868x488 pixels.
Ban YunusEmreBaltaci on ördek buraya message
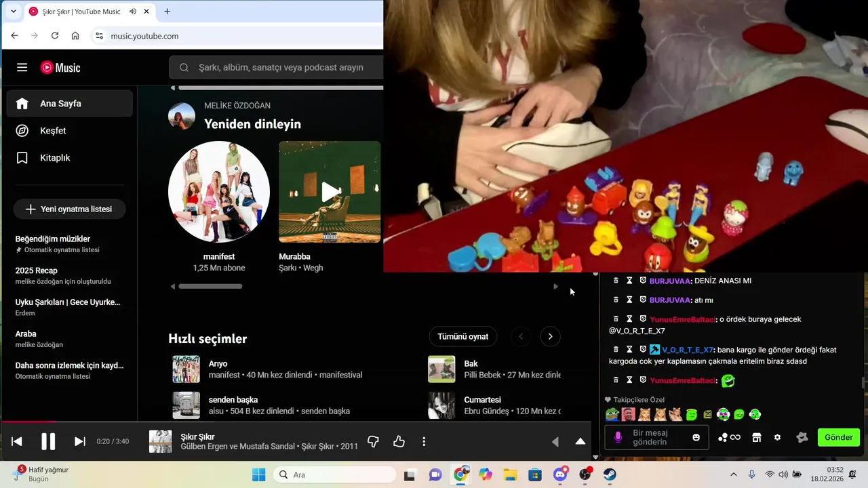coord(643,319)
